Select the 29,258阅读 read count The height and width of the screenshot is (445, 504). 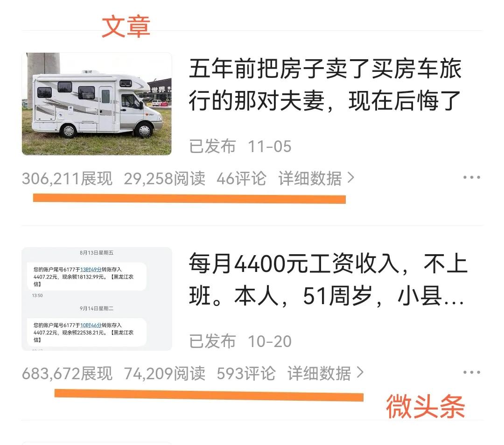(x=165, y=178)
